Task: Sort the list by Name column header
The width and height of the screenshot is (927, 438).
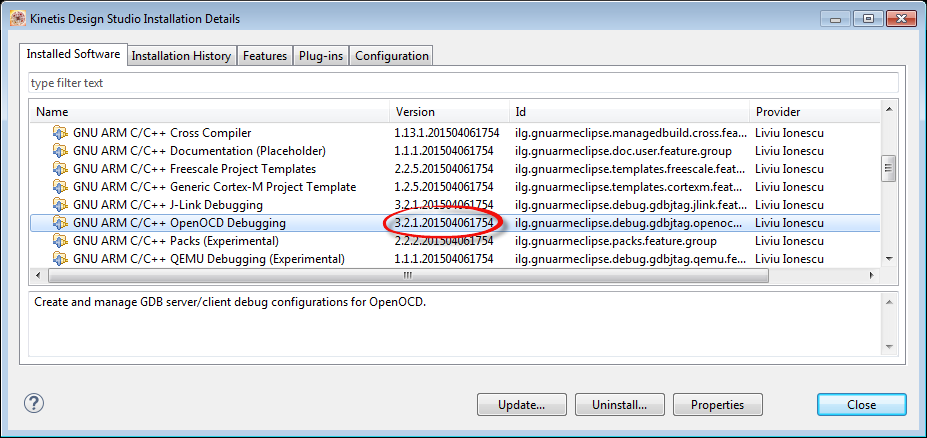Action: click(210, 112)
